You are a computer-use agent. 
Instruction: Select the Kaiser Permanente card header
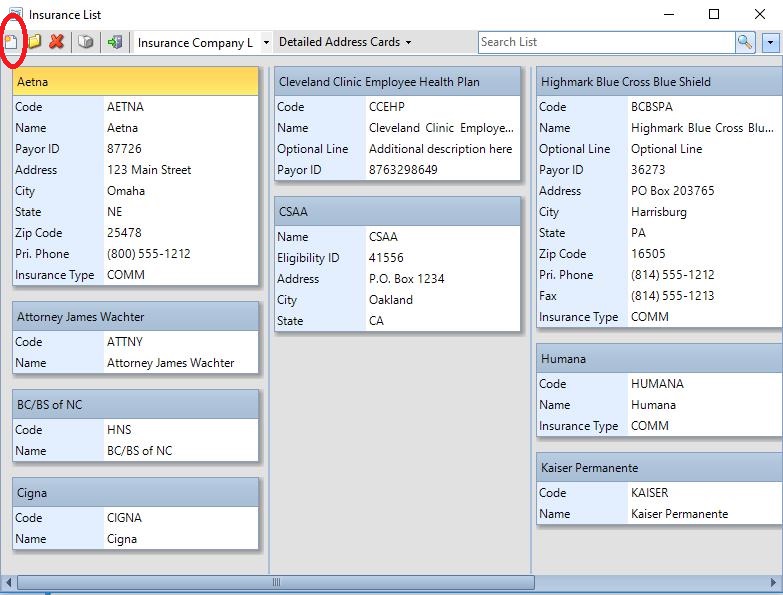coord(660,468)
